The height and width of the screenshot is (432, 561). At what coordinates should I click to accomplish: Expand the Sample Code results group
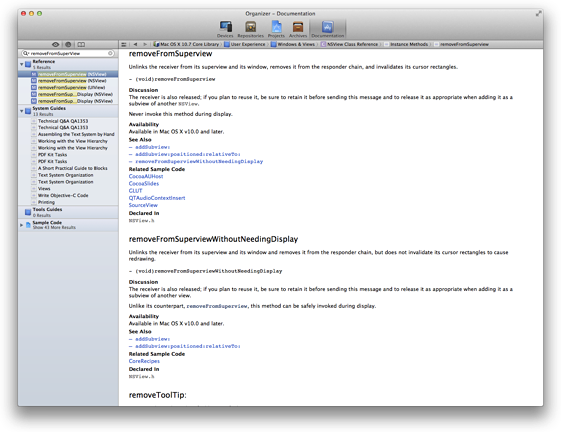[x=21, y=225]
